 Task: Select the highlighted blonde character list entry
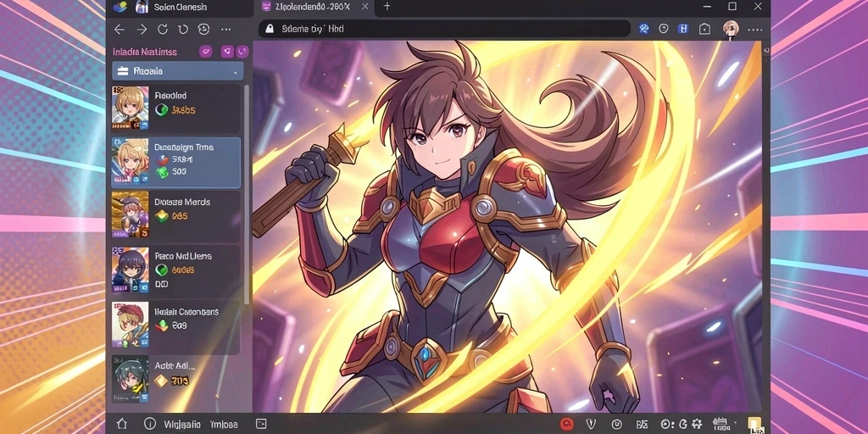pos(176,163)
